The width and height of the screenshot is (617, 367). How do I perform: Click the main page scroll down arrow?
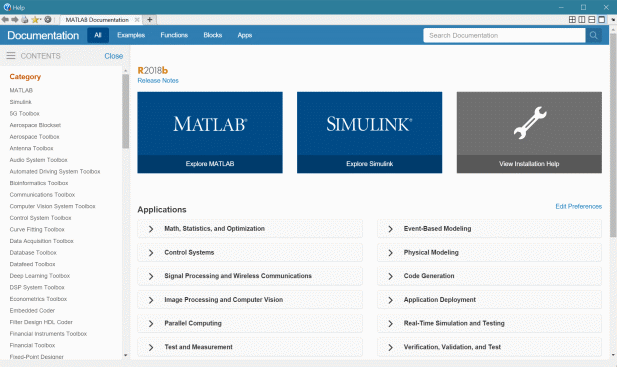[x=613, y=356]
